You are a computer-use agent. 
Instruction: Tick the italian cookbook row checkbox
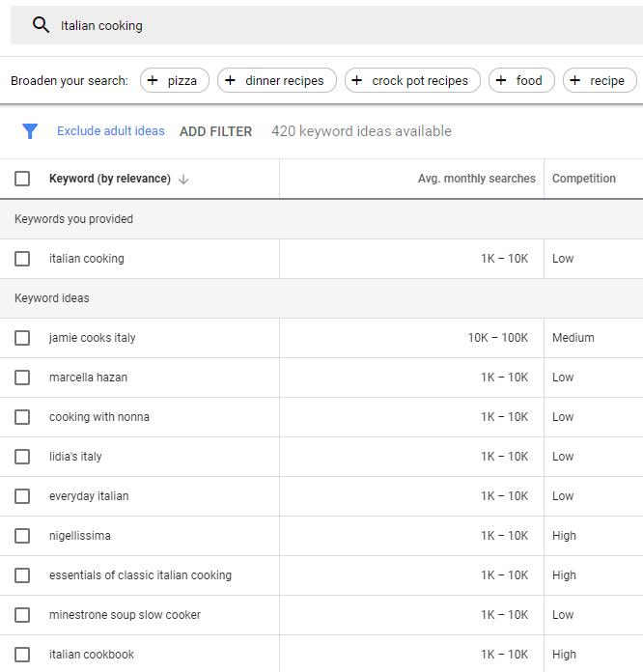click(x=22, y=655)
